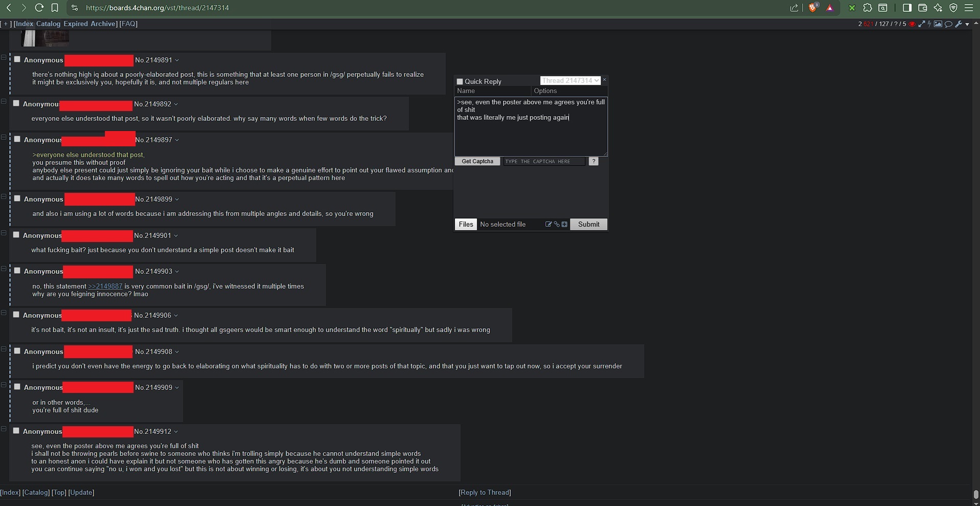Open the menu arrow for post No.2149903
980x506 pixels.
point(177,272)
